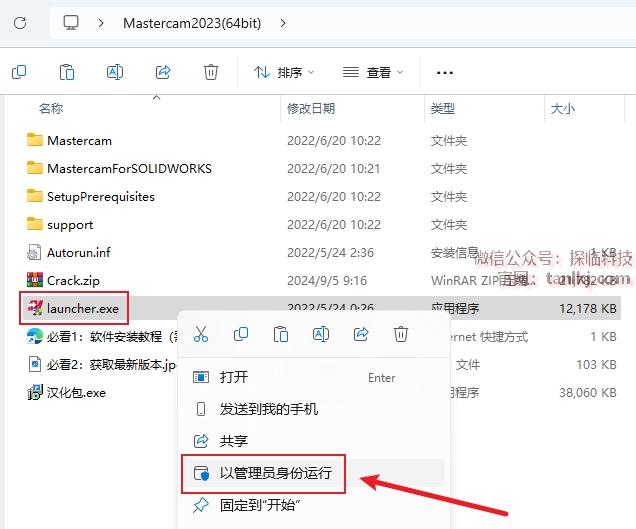Click the 12,178 KB size cell

coord(588,309)
